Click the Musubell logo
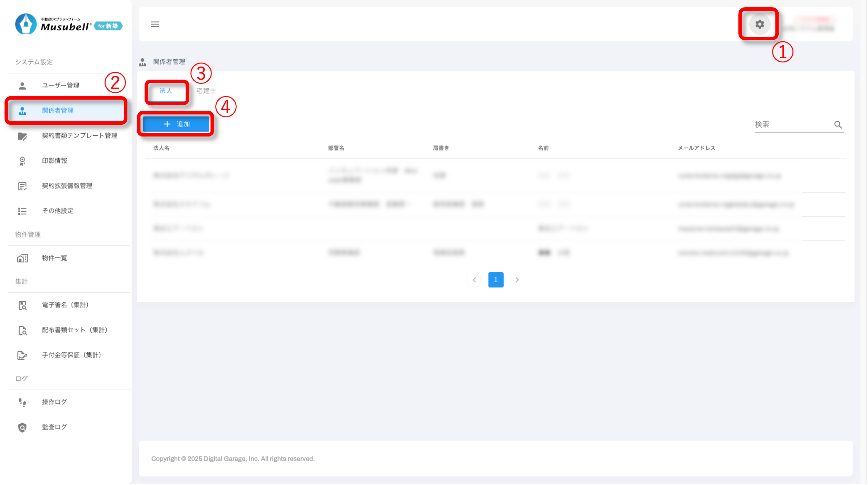Screen dimensions: 868x485 (x=68, y=24)
